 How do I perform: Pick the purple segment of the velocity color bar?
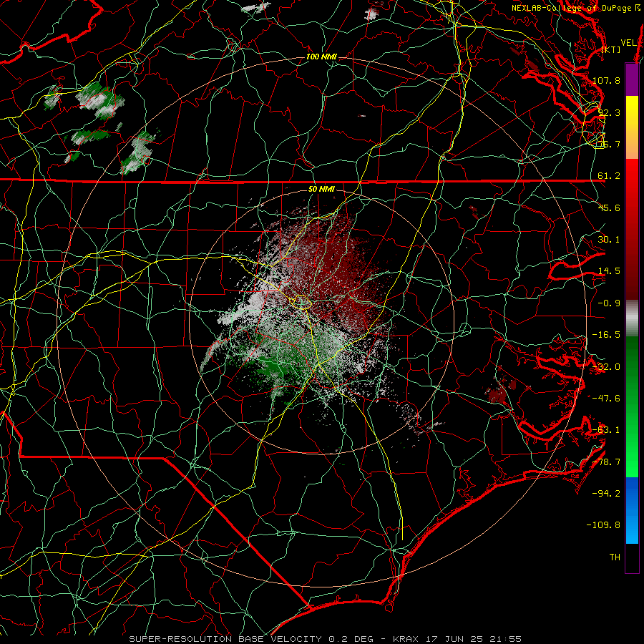click(632, 79)
